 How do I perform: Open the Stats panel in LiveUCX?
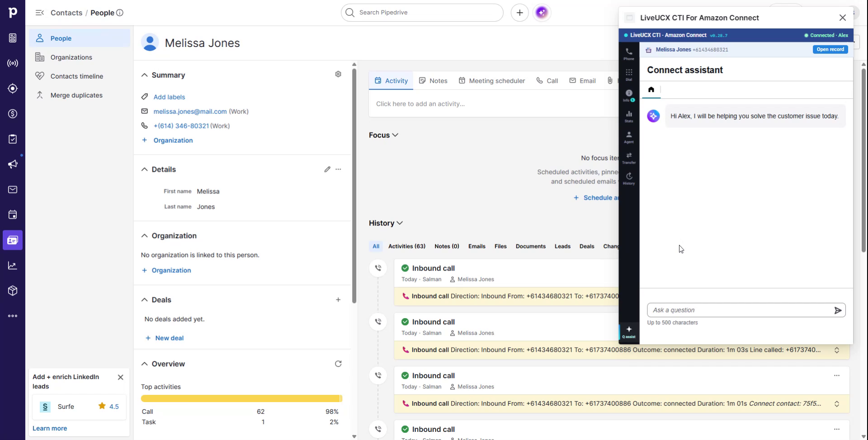pyautogui.click(x=629, y=116)
